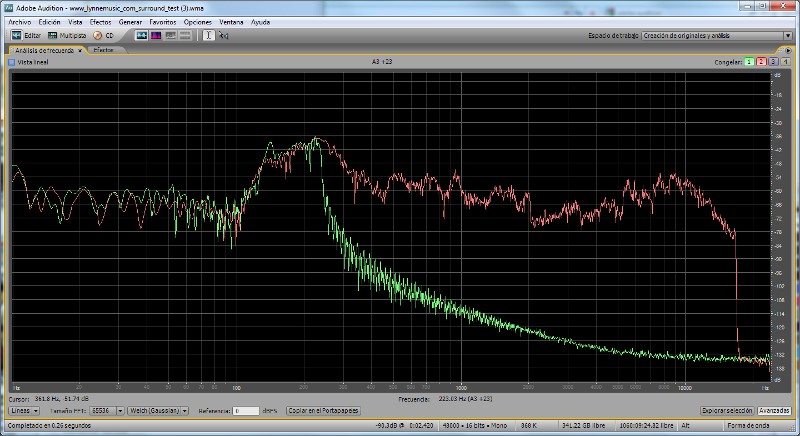Select the spectral frequency display icon
800x436 pixels.
[156, 35]
